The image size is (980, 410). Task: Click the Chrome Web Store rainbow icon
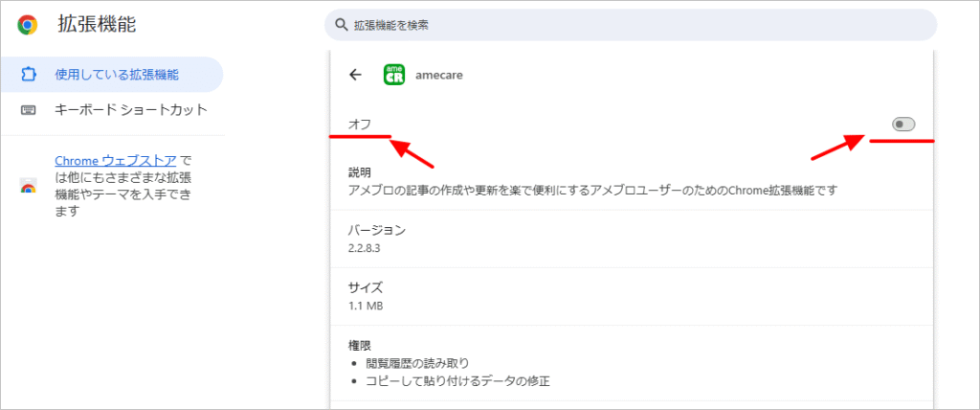point(28,187)
